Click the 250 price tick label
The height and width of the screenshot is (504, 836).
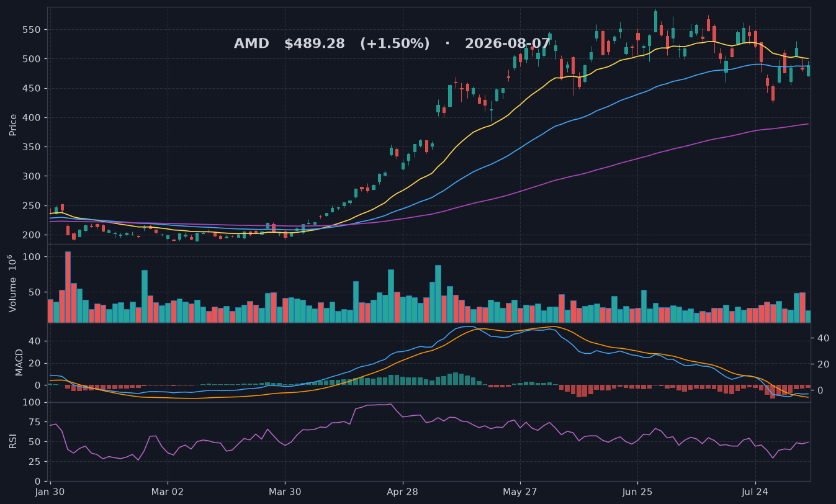(x=32, y=206)
